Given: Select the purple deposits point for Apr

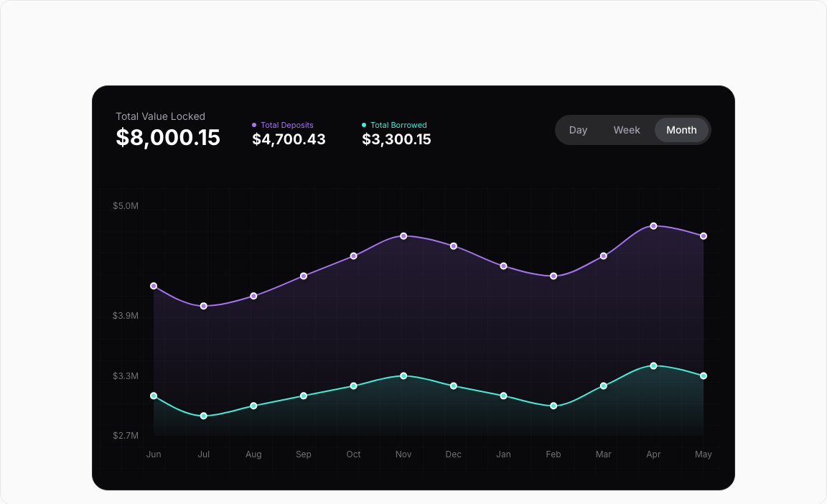Looking at the screenshot, I should tap(653, 226).
